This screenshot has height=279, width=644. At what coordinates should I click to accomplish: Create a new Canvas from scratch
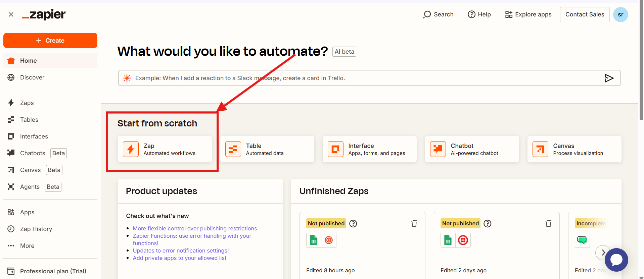pos(574,149)
